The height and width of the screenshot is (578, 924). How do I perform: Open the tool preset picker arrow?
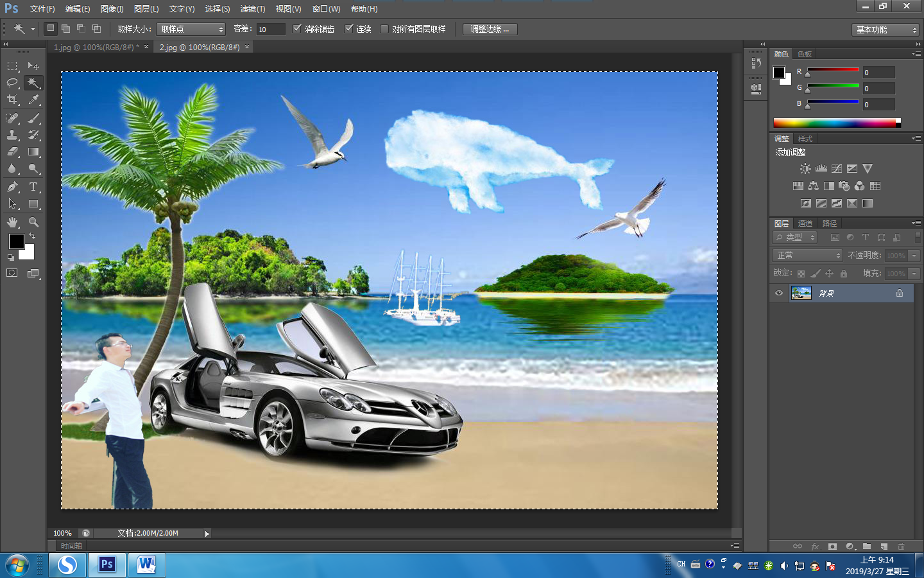tap(33, 29)
